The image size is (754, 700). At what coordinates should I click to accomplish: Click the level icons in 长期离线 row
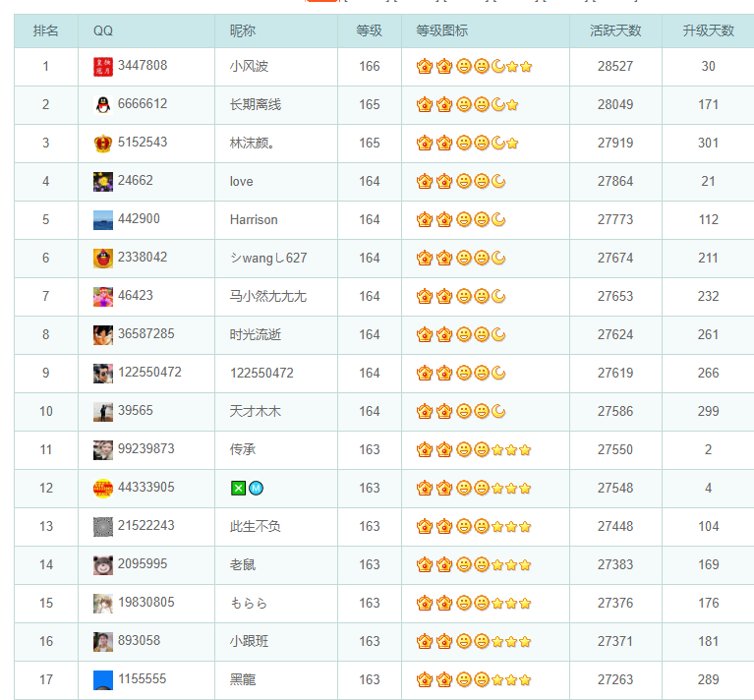[x=467, y=104]
